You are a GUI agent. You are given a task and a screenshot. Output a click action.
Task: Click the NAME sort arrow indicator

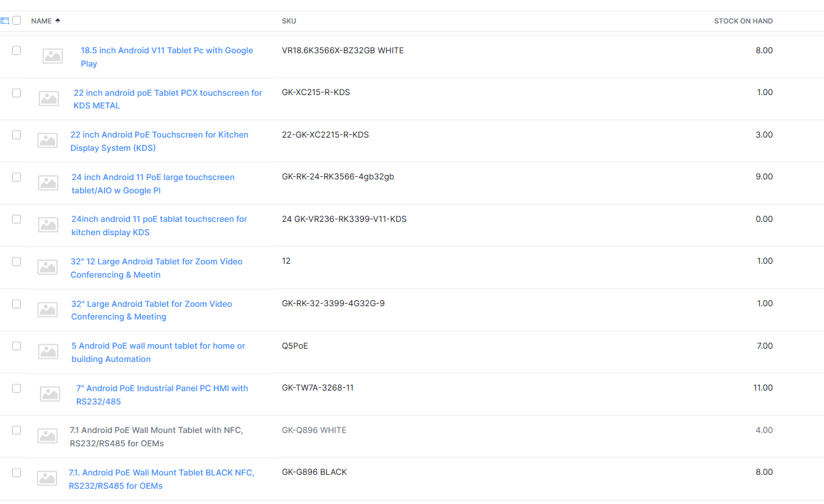[58, 21]
